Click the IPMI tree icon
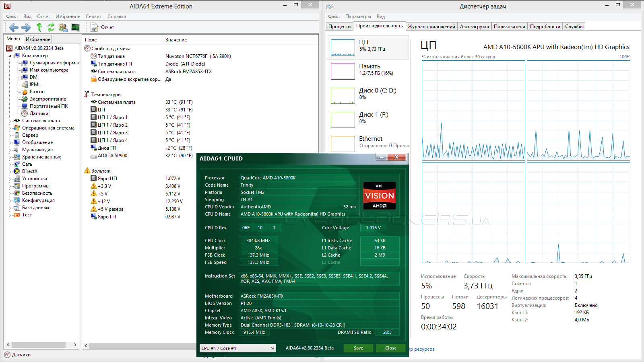 pos(25,84)
